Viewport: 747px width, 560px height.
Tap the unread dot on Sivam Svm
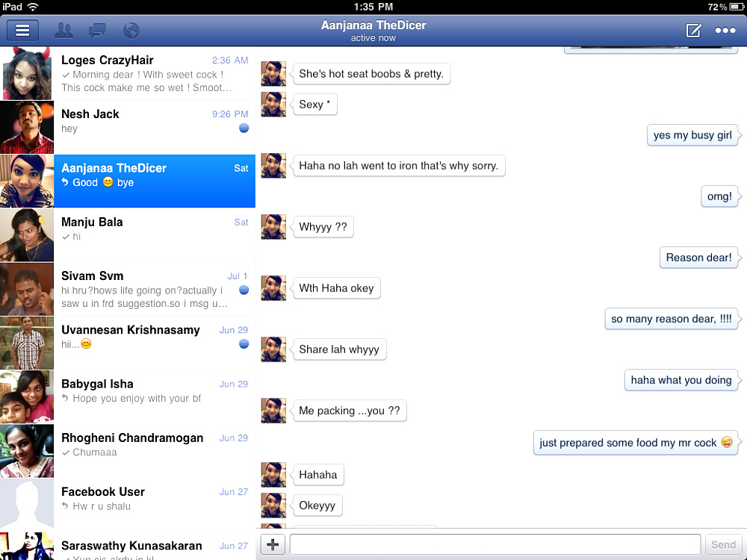coord(244,290)
